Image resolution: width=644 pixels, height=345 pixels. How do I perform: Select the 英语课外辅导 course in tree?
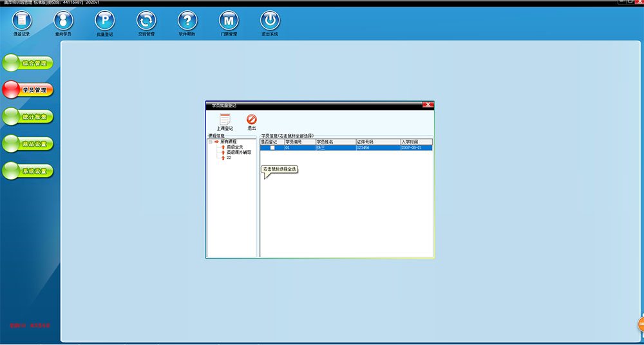238,153
